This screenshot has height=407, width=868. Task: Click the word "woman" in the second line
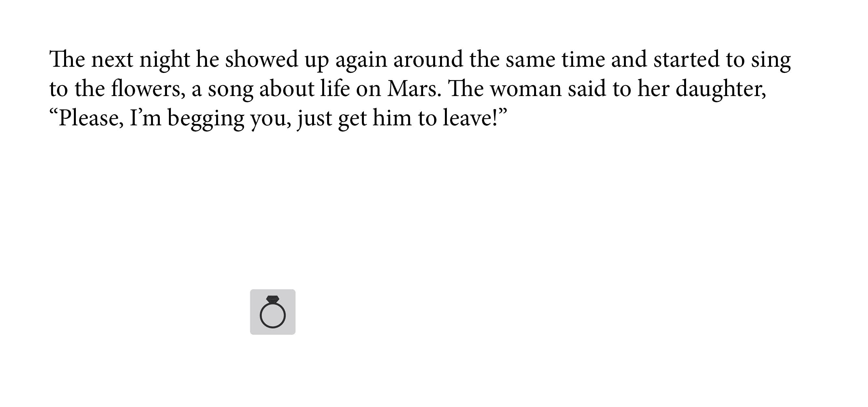coord(525,89)
